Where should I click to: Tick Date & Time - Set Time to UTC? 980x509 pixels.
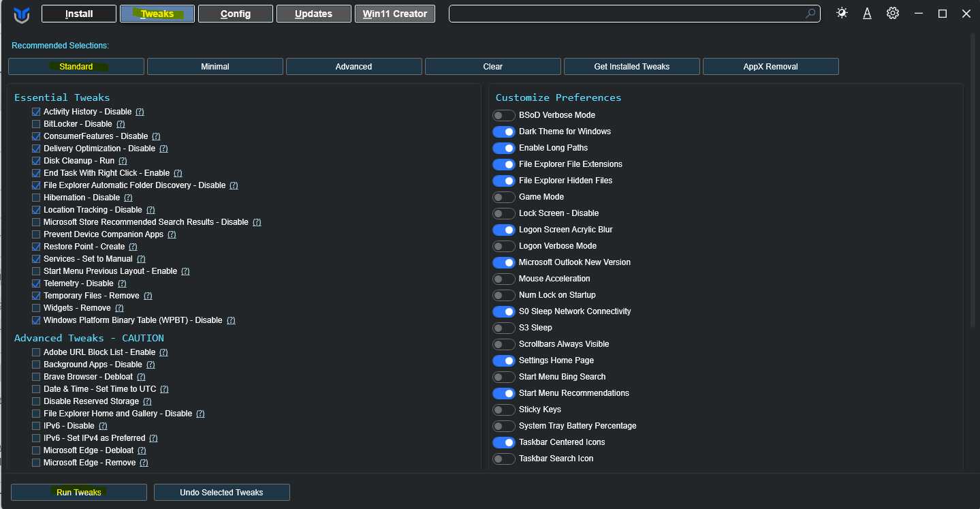point(36,389)
